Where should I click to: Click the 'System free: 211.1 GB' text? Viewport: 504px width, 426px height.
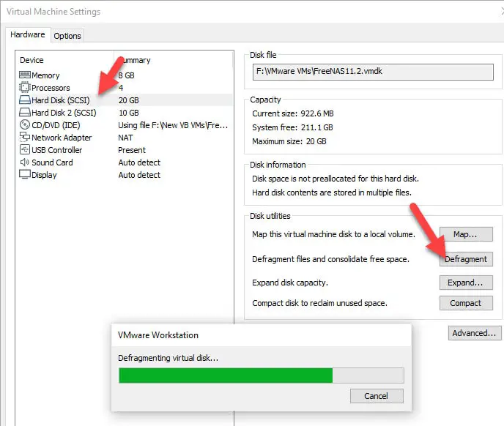click(292, 127)
